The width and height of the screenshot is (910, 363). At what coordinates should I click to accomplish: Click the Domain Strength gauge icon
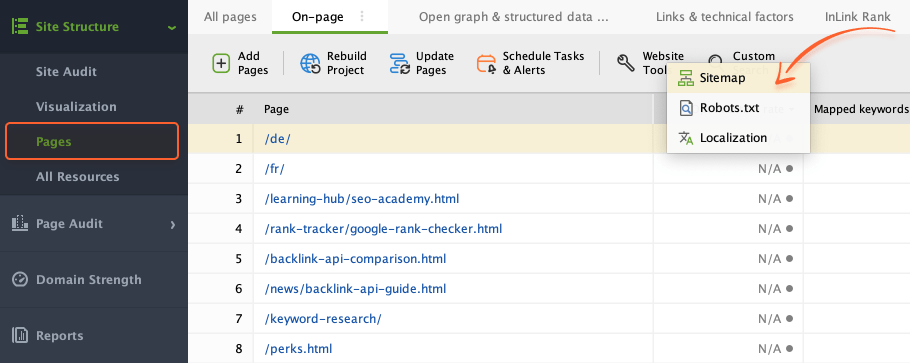(x=20, y=279)
